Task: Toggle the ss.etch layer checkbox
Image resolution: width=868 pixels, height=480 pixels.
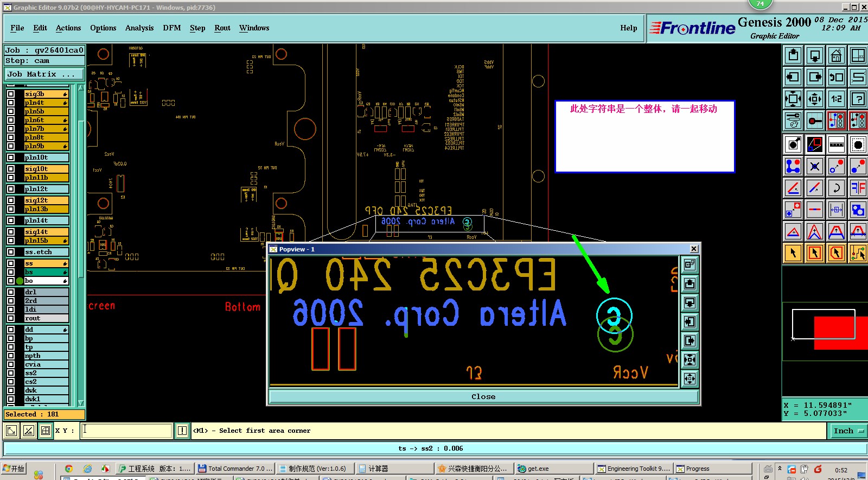Action: 11,252
